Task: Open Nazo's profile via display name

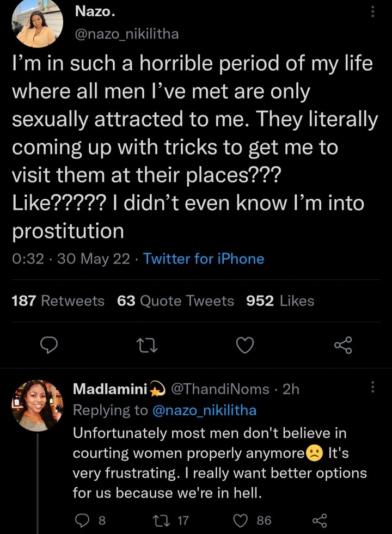Action: (x=93, y=12)
